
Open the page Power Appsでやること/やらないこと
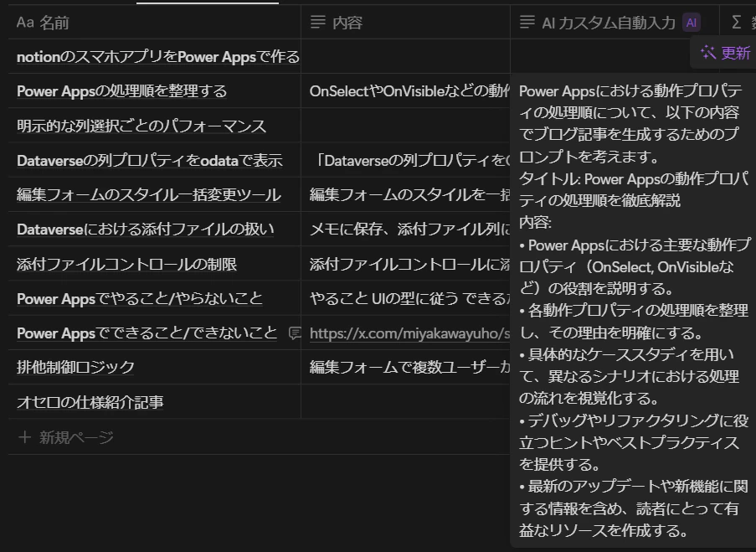coord(140,299)
